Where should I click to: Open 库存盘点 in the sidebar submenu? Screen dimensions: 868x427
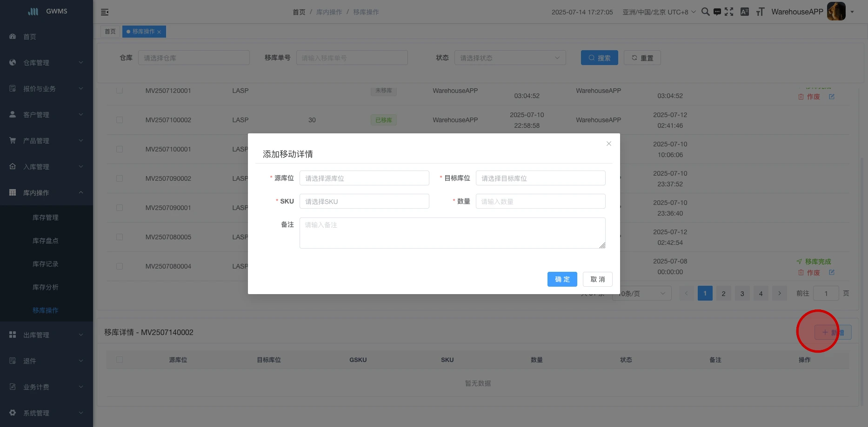(x=46, y=241)
